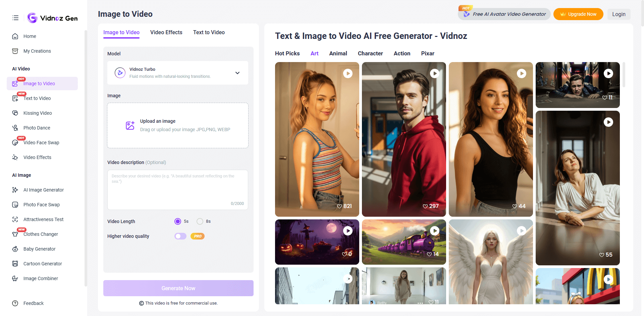
Task: Click the Feedback icon at sidebar bottom
Action: pyautogui.click(x=15, y=303)
